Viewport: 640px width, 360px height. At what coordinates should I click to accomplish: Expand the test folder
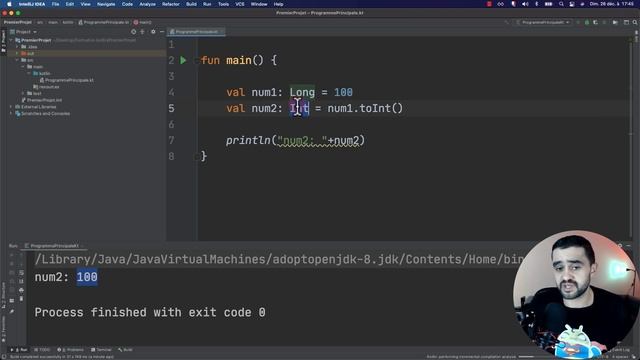[x=23, y=93]
